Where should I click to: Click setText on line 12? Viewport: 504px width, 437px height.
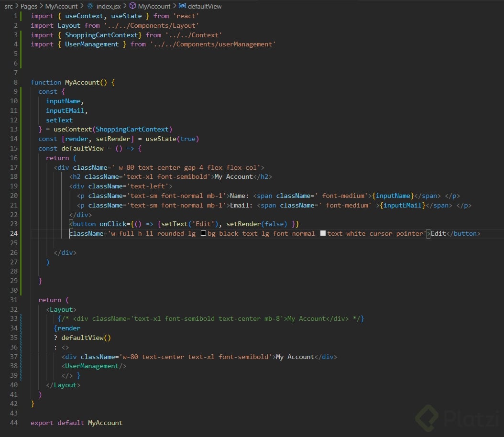click(x=59, y=120)
